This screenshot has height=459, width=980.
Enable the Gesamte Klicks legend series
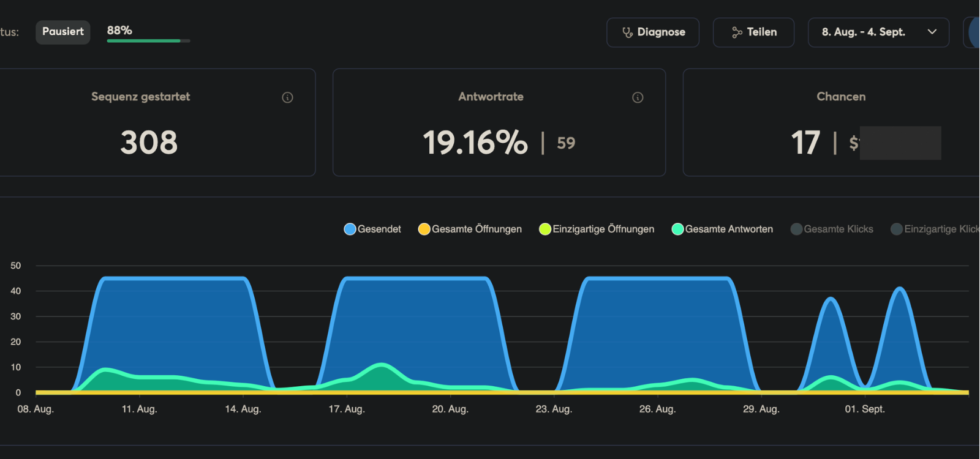(x=832, y=229)
